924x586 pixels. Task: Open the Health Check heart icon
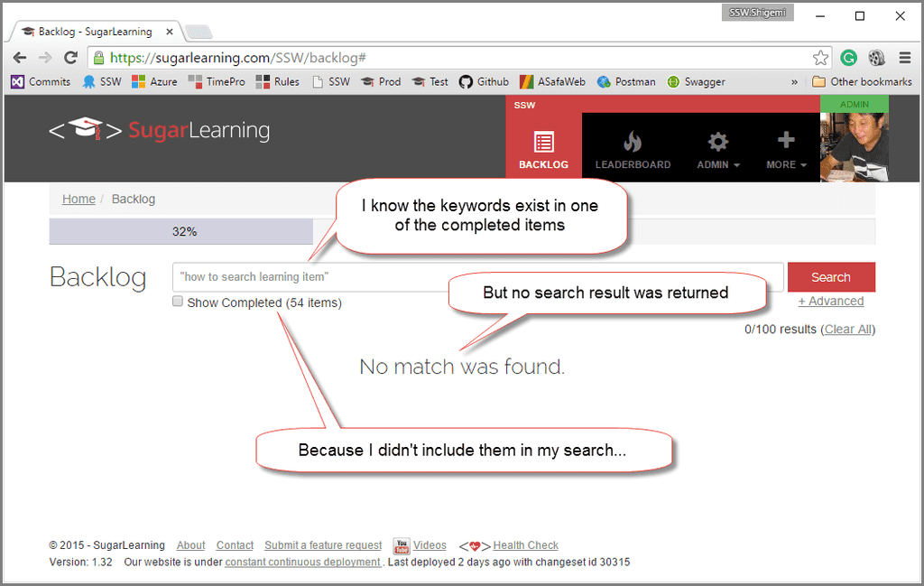[474, 545]
